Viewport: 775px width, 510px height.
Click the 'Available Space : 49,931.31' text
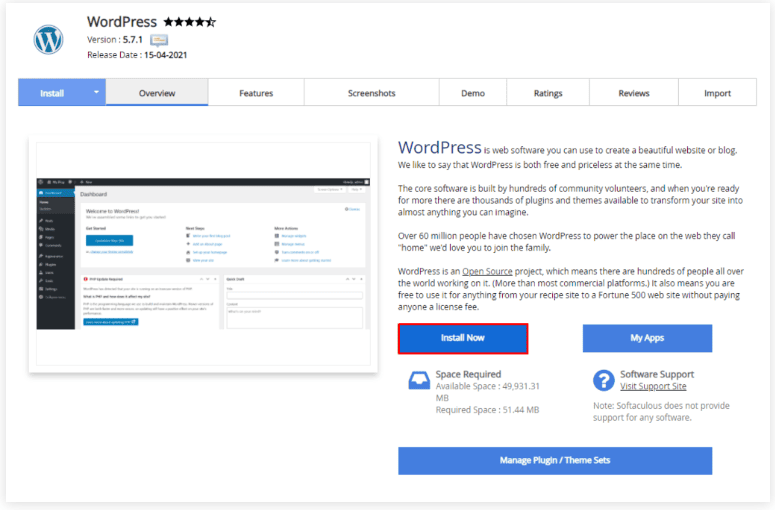click(487, 386)
